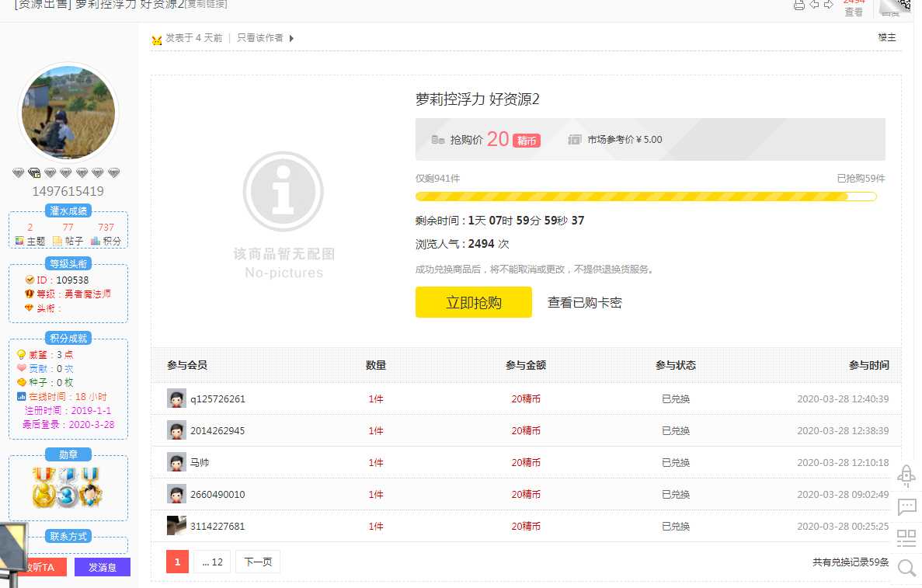Go to next thread with right arrow icon

829,5
